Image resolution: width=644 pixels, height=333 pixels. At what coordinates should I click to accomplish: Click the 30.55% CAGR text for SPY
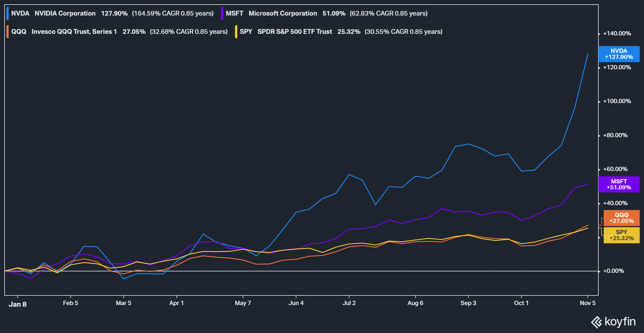coord(403,32)
